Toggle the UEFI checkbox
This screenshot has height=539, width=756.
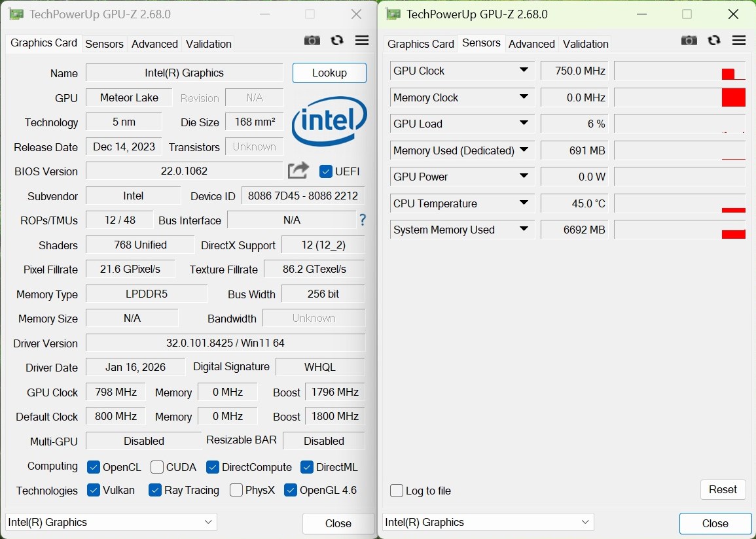click(x=326, y=171)
